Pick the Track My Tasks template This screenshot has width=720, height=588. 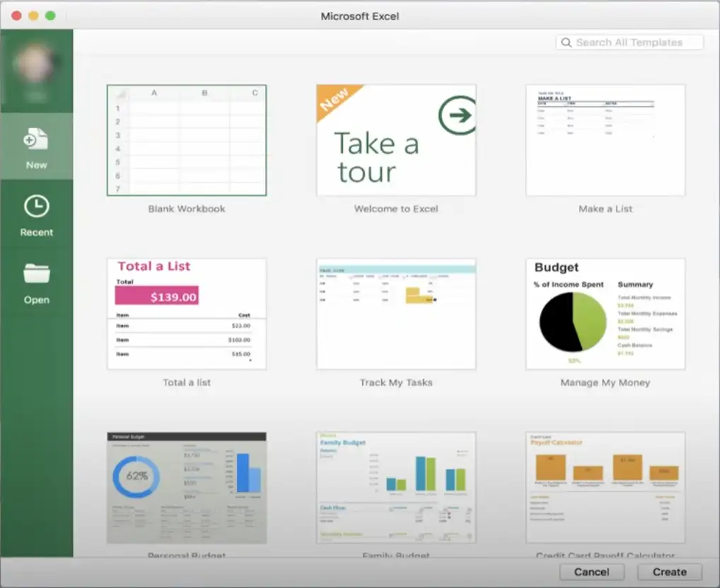click(396, 313)
